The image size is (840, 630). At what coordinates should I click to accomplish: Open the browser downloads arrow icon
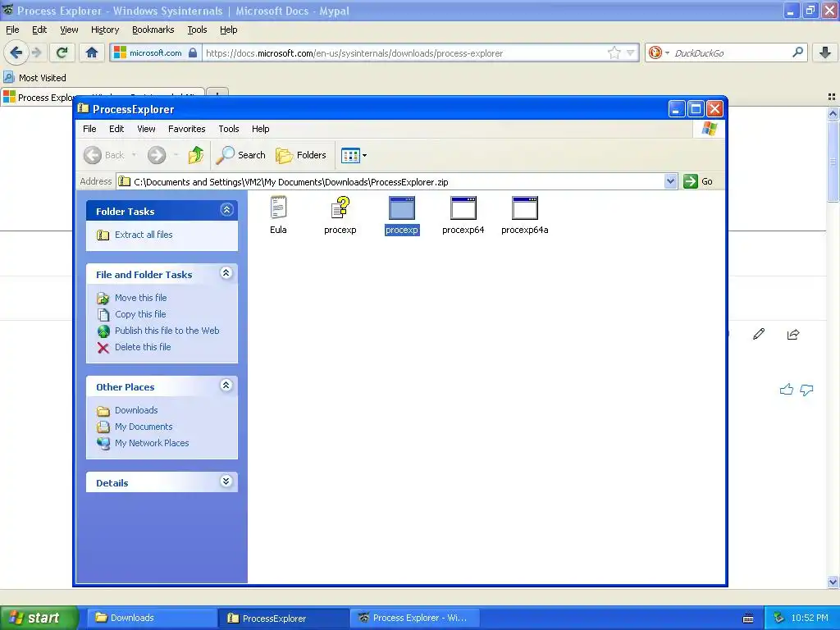[x=825, y=52]
